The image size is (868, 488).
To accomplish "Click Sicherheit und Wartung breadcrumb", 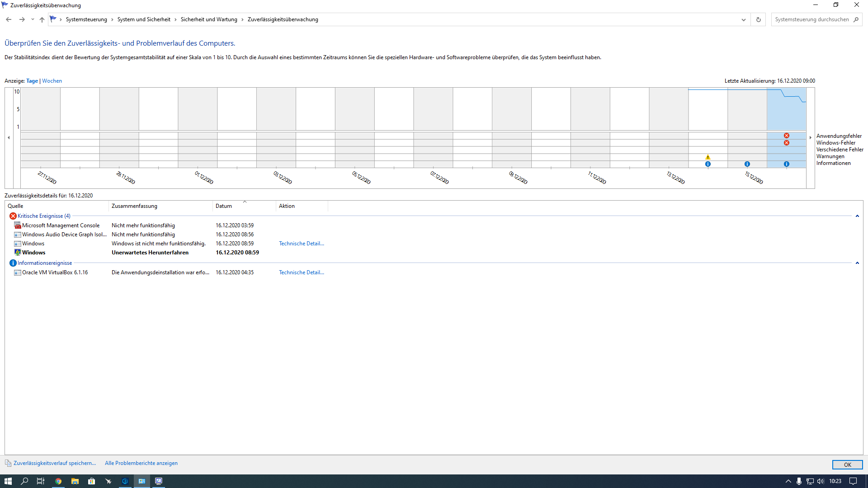I will pyautogui.click(x=209, y=19).
